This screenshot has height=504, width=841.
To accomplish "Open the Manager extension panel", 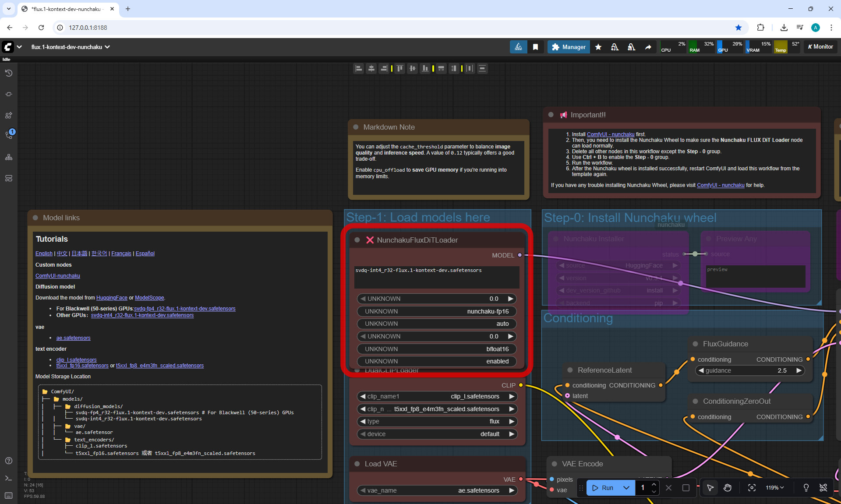I will pos(569,47).
